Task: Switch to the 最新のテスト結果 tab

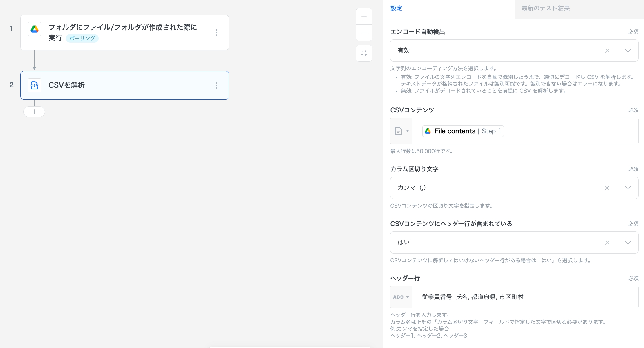Action: point(545,8)
